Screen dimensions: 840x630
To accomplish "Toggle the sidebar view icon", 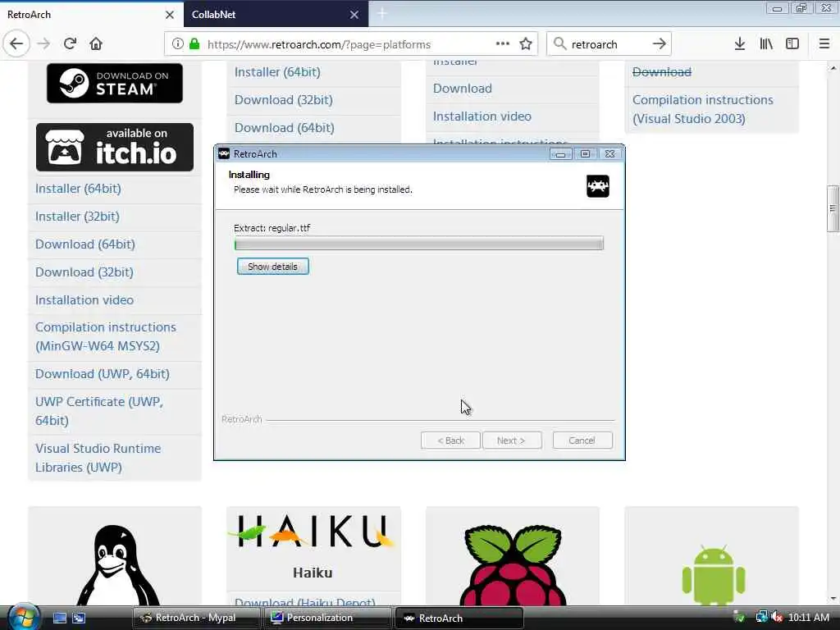I will [x=792, y=44].
